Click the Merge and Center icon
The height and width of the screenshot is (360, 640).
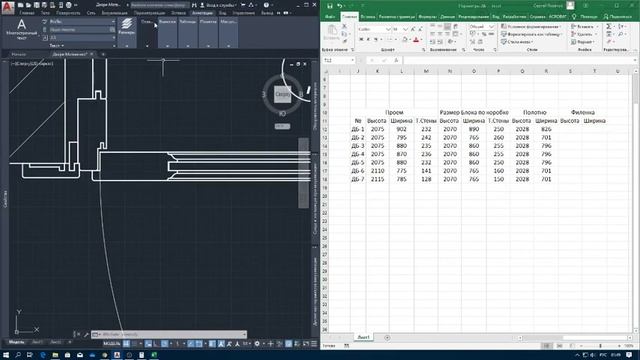pos(456,34)
